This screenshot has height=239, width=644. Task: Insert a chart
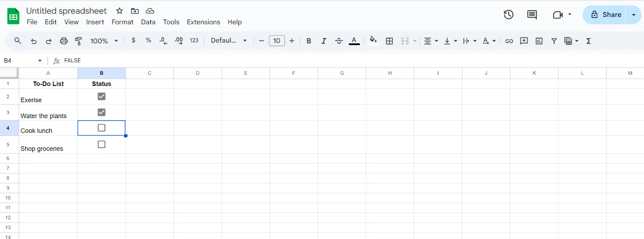click(539, 41)
